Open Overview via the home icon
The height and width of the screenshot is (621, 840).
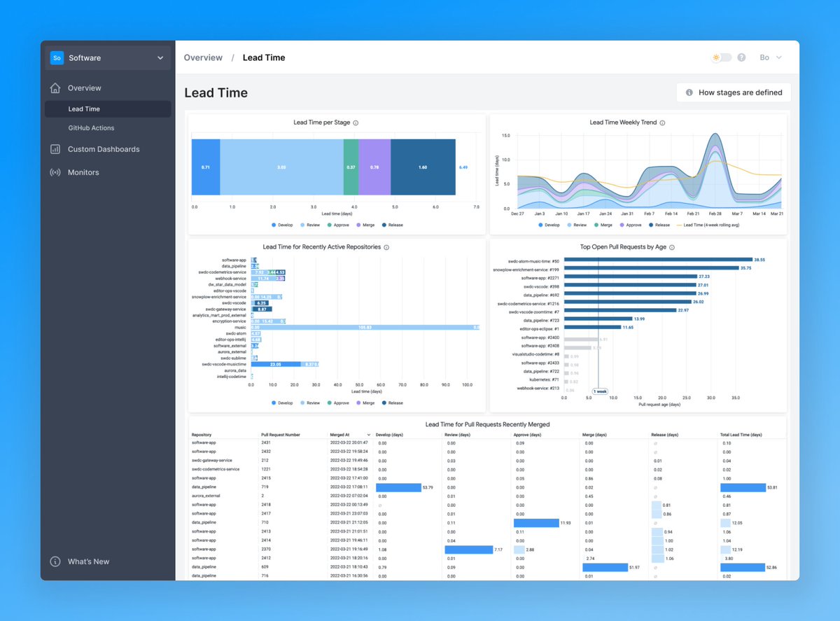[55, 88]
